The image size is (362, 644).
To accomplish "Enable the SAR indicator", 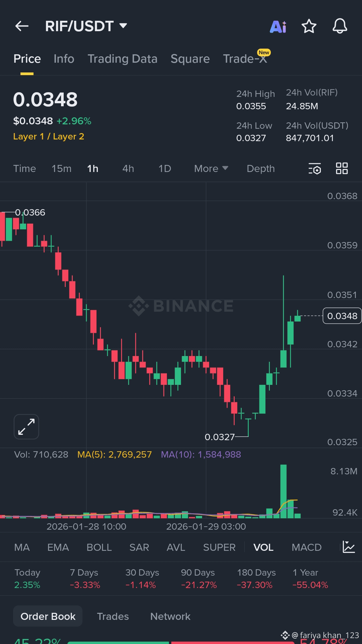I will [139, 547].
